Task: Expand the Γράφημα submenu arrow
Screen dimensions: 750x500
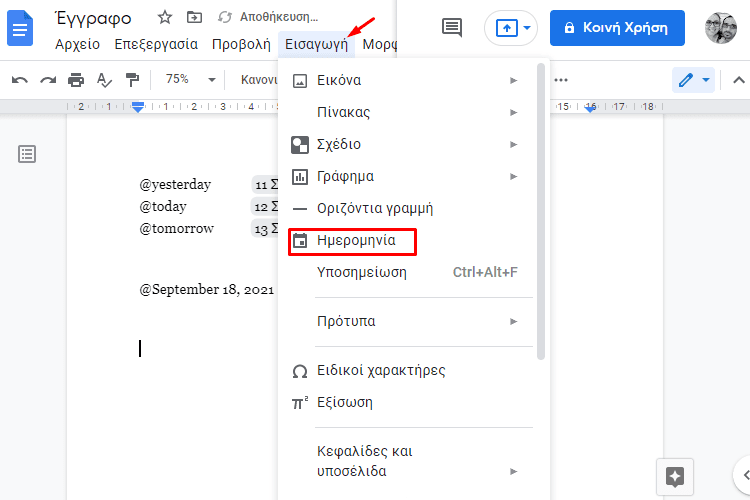Action: [x=513, y=177]
